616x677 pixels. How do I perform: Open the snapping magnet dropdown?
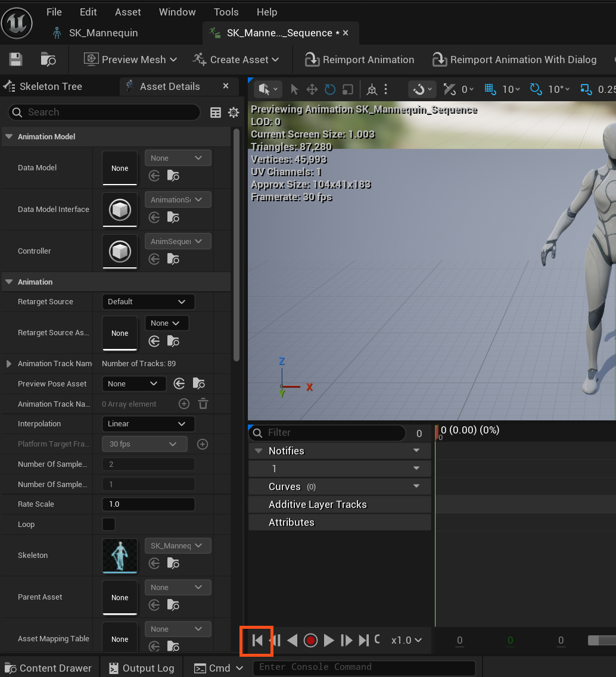[x=422, y=89]
